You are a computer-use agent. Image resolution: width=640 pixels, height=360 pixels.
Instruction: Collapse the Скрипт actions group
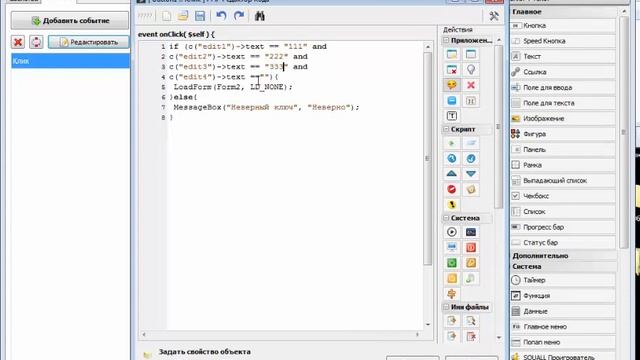(x=446, y=129)
